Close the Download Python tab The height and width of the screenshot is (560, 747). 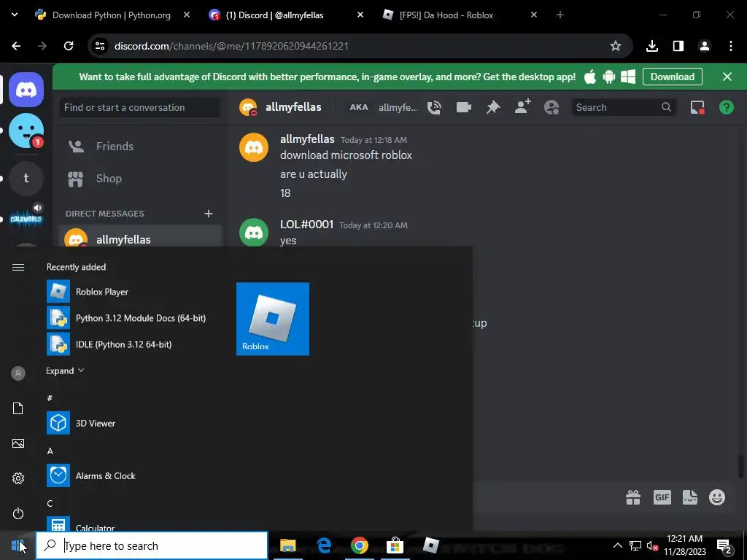click(187, 15)
